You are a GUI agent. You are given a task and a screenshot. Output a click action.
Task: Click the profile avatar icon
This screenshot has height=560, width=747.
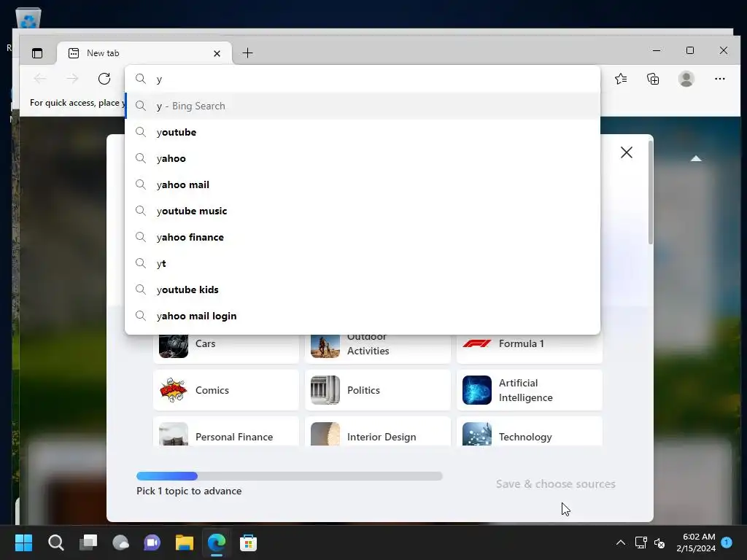686,79
